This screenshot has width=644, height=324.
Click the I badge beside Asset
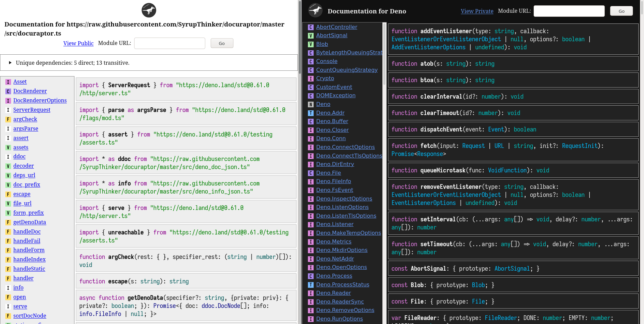(x=8, y=82)
